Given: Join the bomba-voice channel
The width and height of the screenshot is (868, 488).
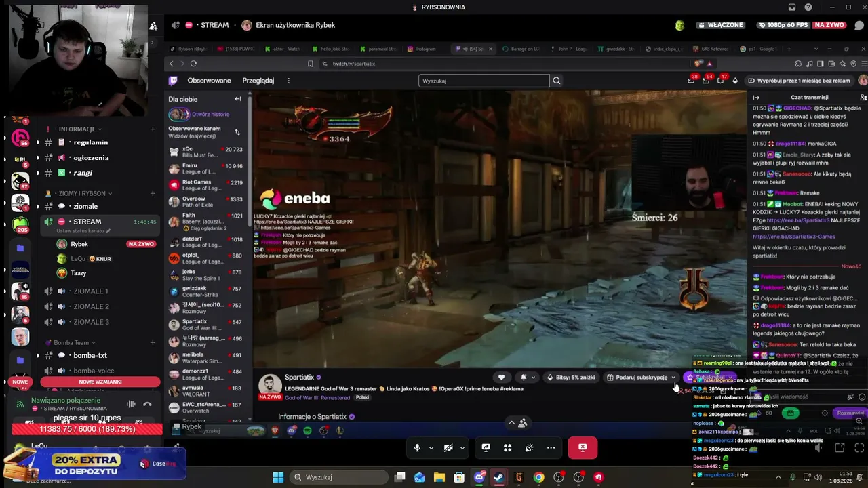Looking at the screenshot, I should [x=94, y=371].
